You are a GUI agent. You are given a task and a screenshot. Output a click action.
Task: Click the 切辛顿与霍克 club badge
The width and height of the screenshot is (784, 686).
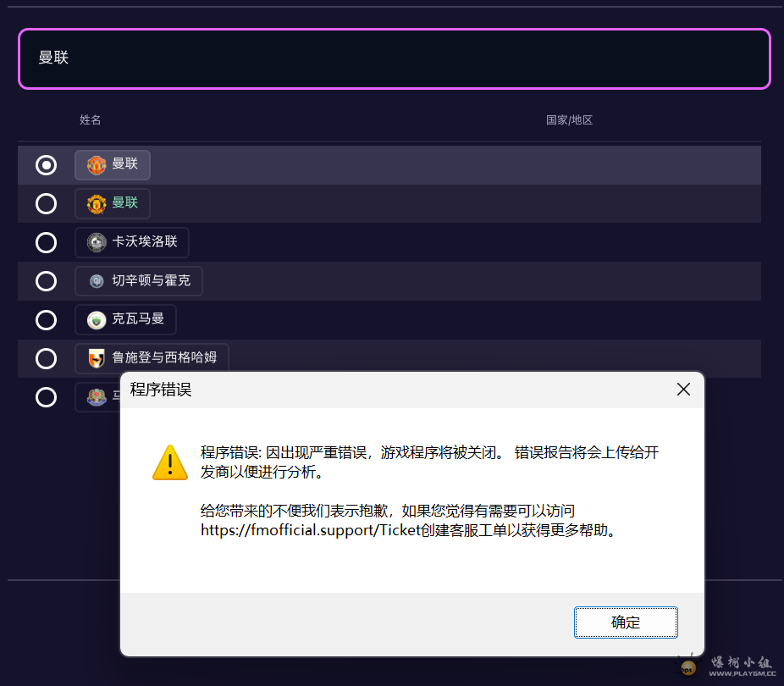97,281
